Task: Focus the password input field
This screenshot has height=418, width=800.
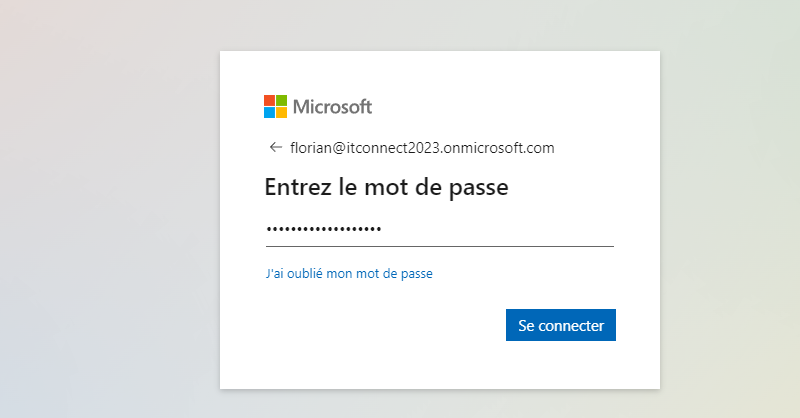Action: [x=439, y=230]
